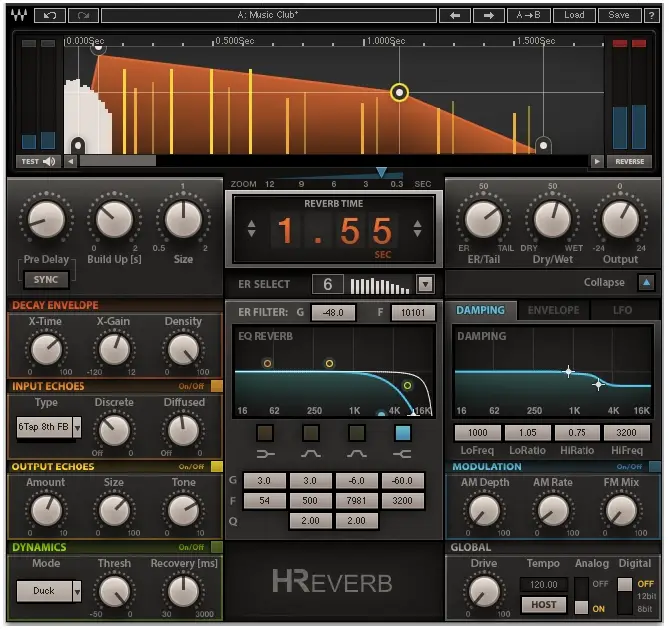Click the undo arrow button
The height and width of the screenshot is (630, 669).
[50, 15]
